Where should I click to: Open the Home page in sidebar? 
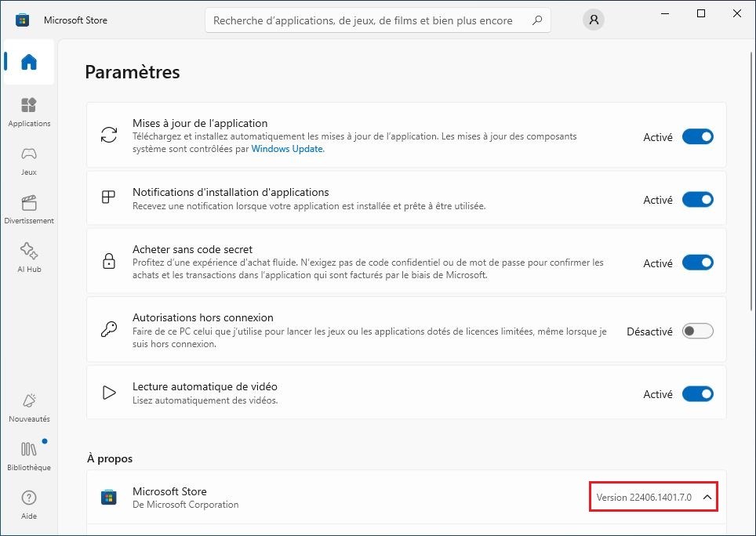[29, 63]
